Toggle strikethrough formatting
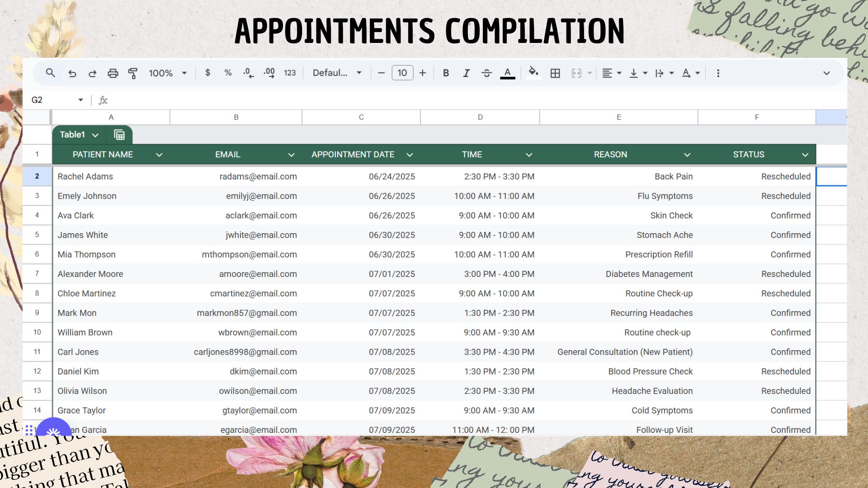 (x=486, y=73)
